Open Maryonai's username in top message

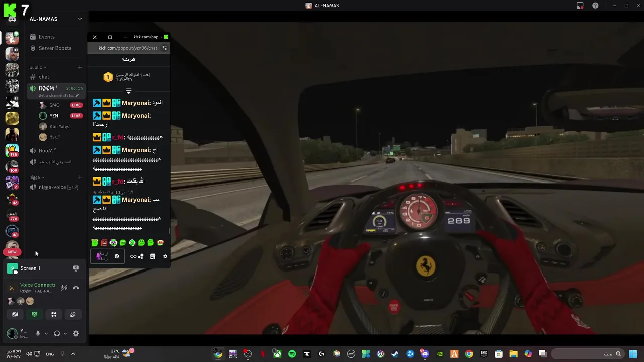pyautogui.click(x=136, y=103)
